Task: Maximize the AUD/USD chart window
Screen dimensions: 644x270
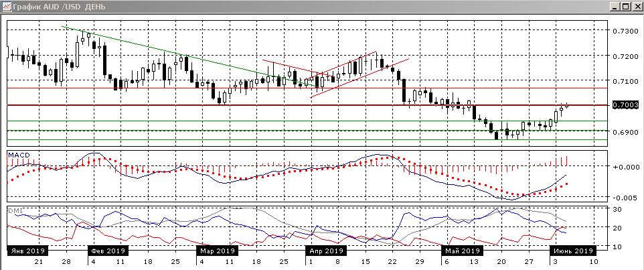Action: 625,6
